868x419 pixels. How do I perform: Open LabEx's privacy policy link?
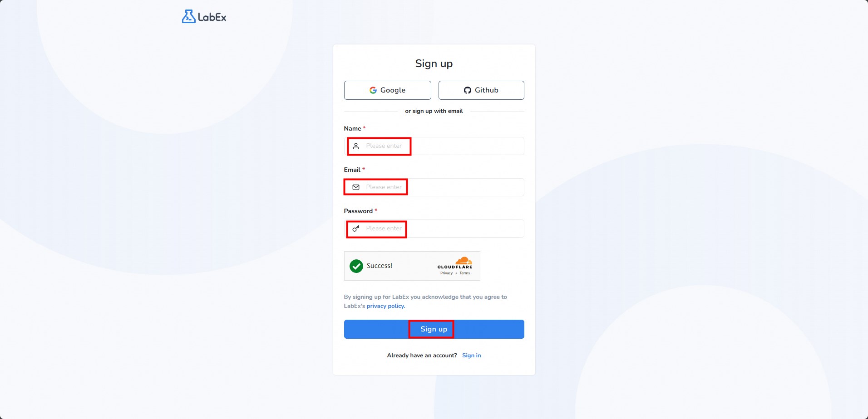pyautogui.click(x=385, y=306)
